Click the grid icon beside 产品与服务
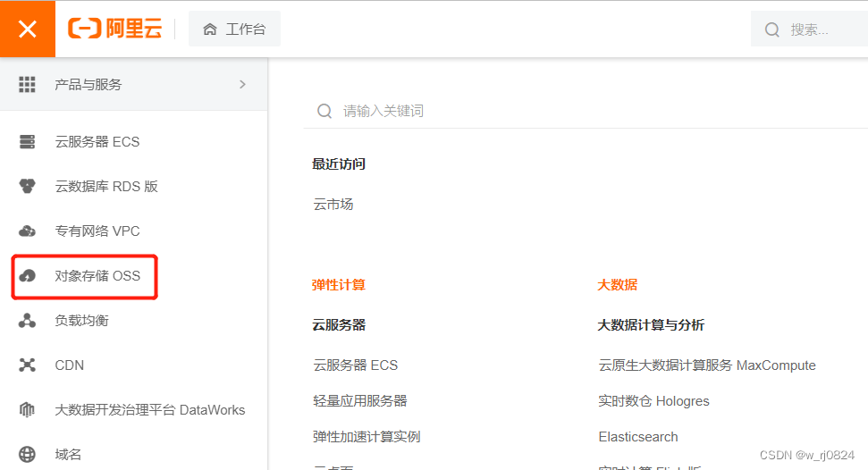The width and height of the screenshot is (868, 470). tap(27, 84)
